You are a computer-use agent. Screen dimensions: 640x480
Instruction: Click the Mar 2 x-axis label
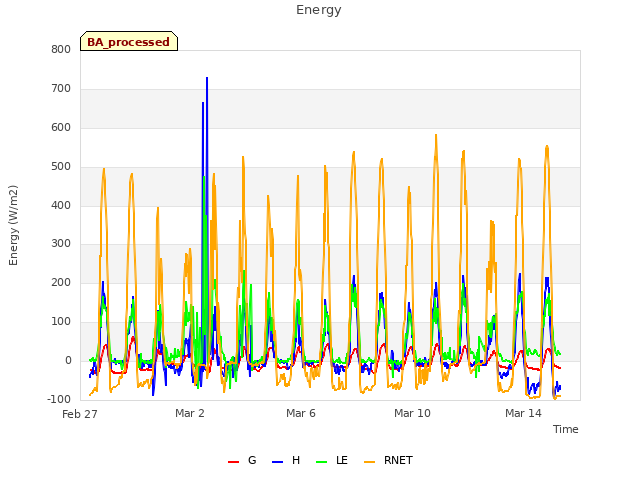point(190,413)
